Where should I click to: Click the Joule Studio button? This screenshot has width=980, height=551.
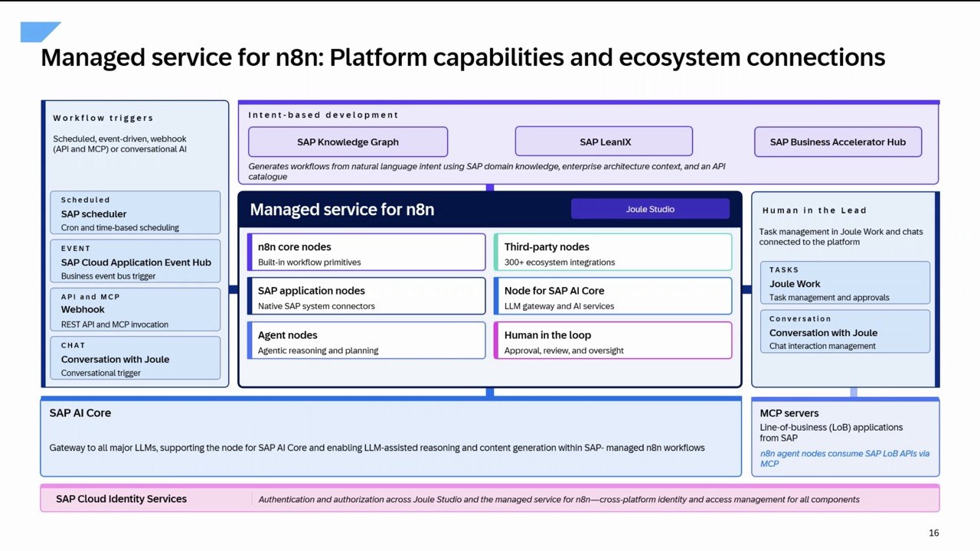click(x=650, y=209)
